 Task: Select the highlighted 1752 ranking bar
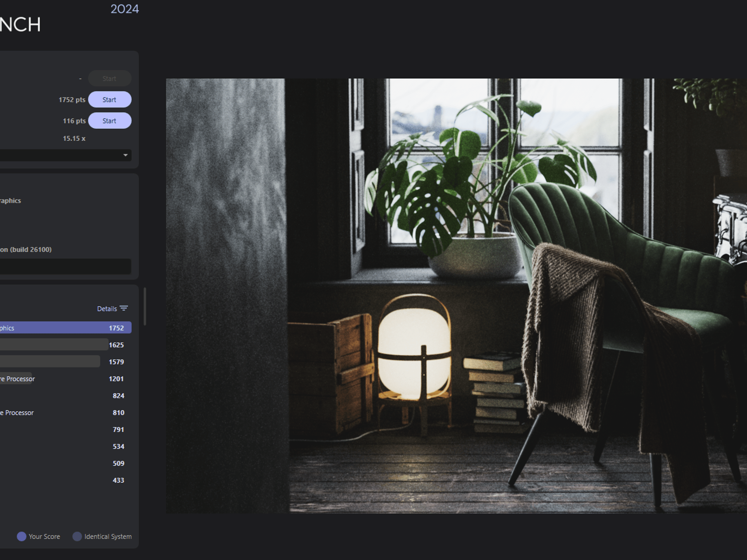point(66,328)
